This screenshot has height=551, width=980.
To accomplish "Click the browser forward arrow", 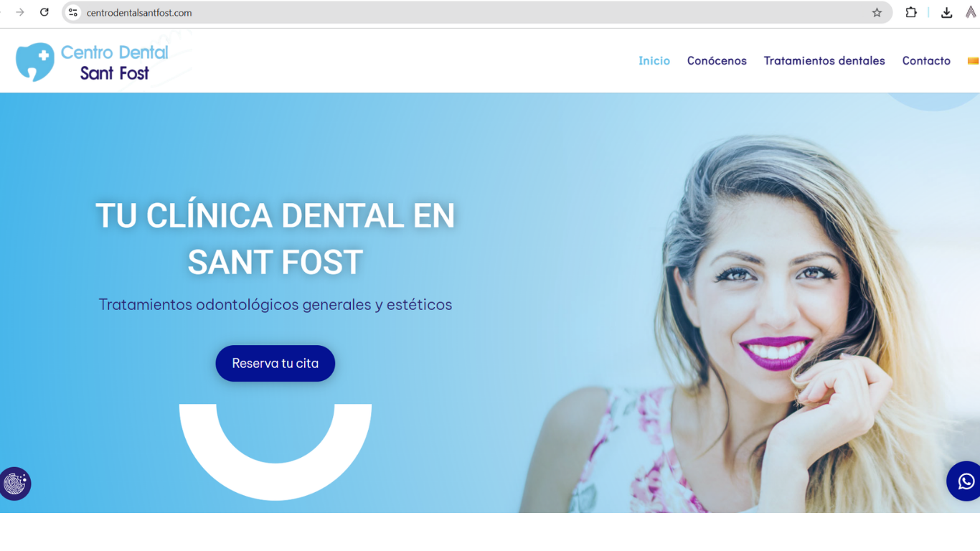I will pyautogui.click(x=20, y=12).
